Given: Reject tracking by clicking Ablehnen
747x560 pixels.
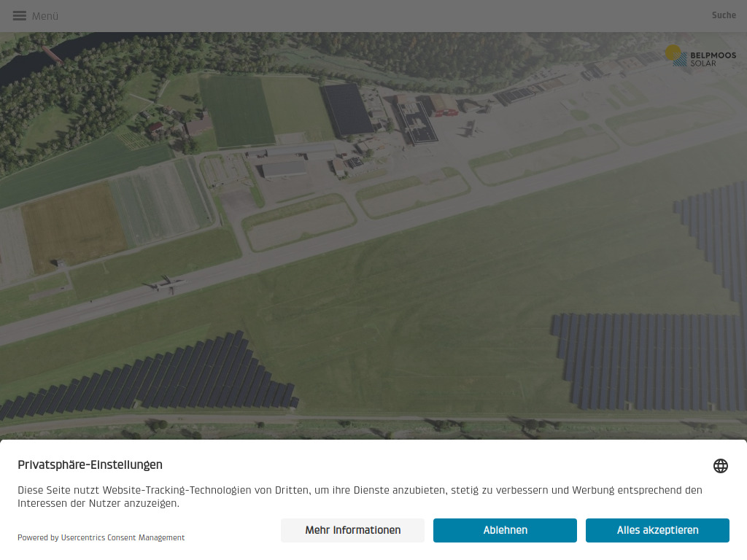Looking at the screenshot, I should [x=505, y=530].
